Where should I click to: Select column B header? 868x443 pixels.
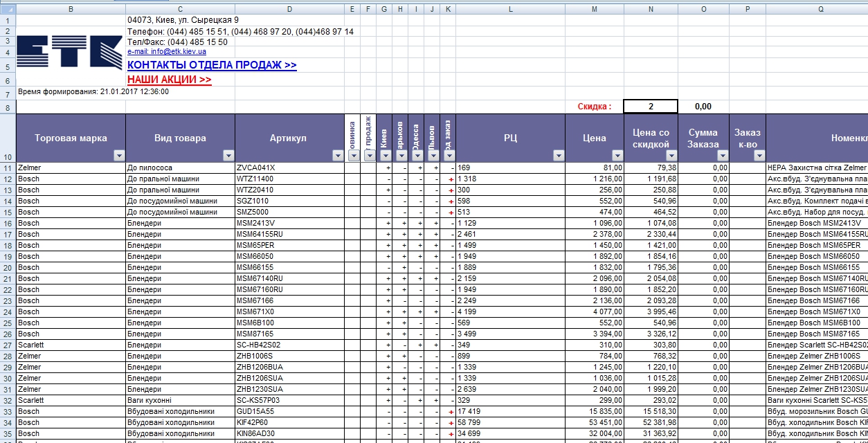click(71, 9)
